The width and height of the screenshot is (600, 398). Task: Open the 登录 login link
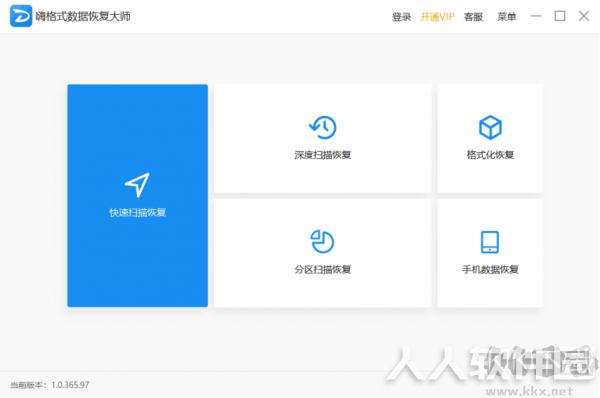click(x=401, y=17)
